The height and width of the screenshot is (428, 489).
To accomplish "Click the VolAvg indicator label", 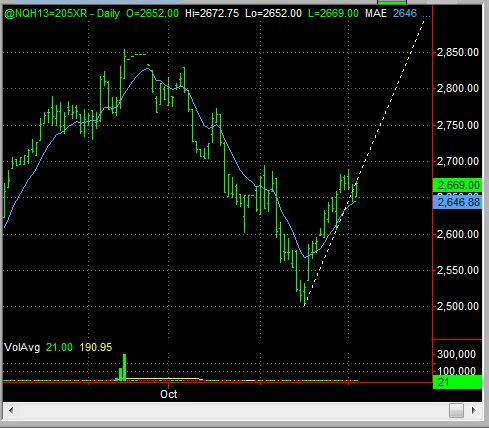I will click(22, 347).
